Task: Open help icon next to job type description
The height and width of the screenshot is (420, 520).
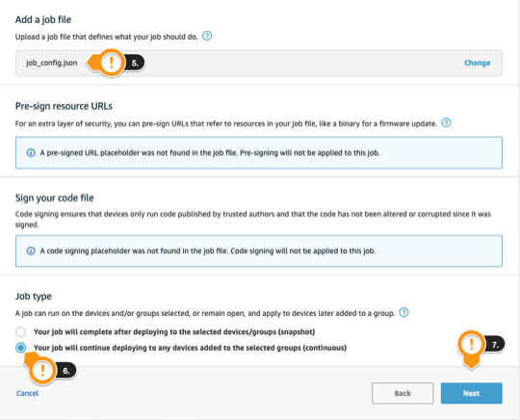Action: pyautogui.click(x=403, y=312)
